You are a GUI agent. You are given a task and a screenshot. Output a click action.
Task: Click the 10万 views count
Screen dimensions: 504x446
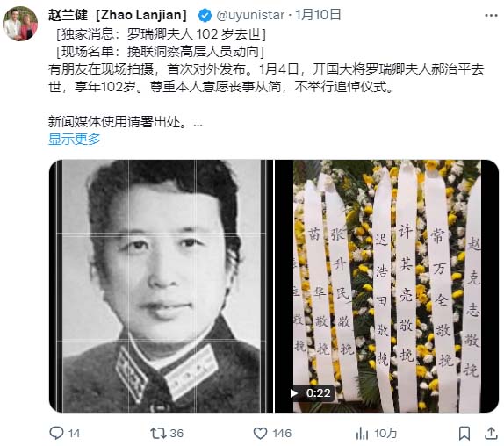[385, 434]
